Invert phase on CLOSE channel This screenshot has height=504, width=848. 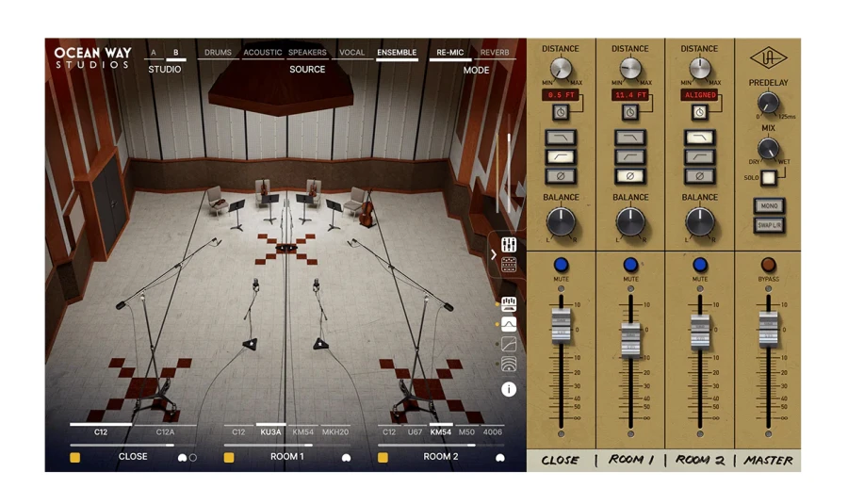561,176
